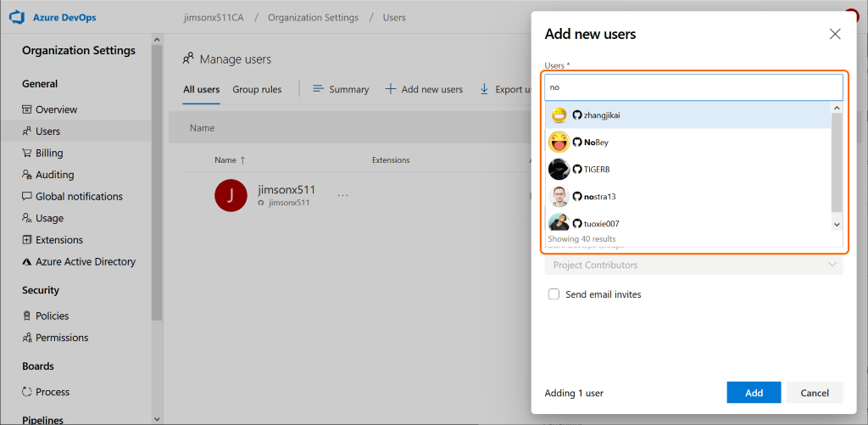Sort by the Name column header

pyautogui.click(x=230, y=160)
